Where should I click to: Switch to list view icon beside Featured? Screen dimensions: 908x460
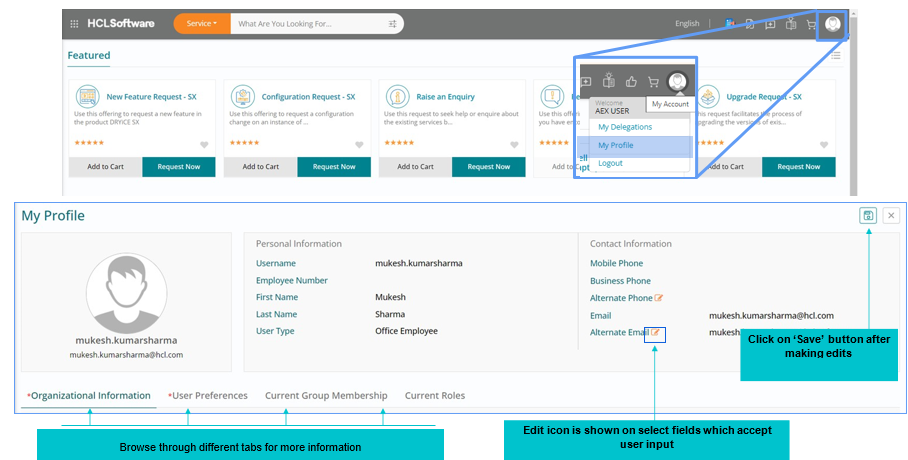[x=836, y=56]
